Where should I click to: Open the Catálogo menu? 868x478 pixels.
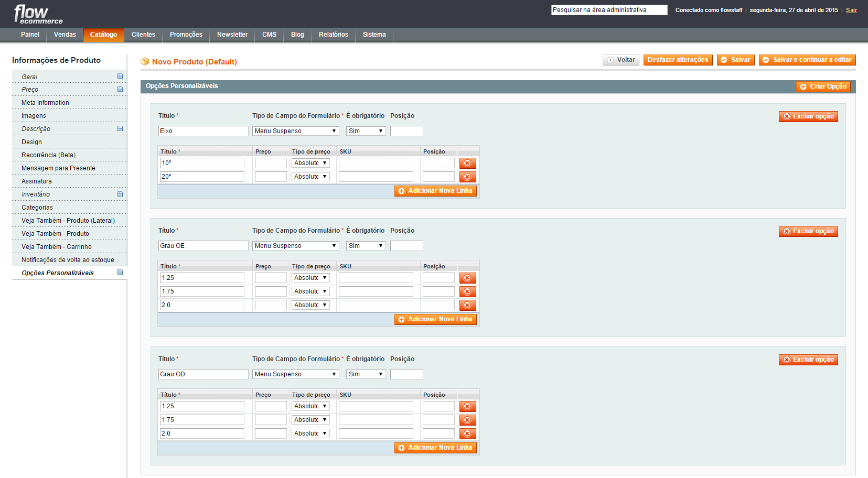pos(103,35)
